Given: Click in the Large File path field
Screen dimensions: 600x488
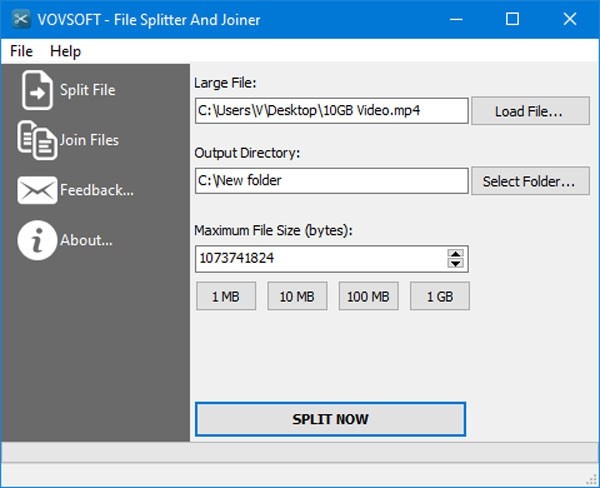Looking at the screenshot, I should [x=330, y=111].
